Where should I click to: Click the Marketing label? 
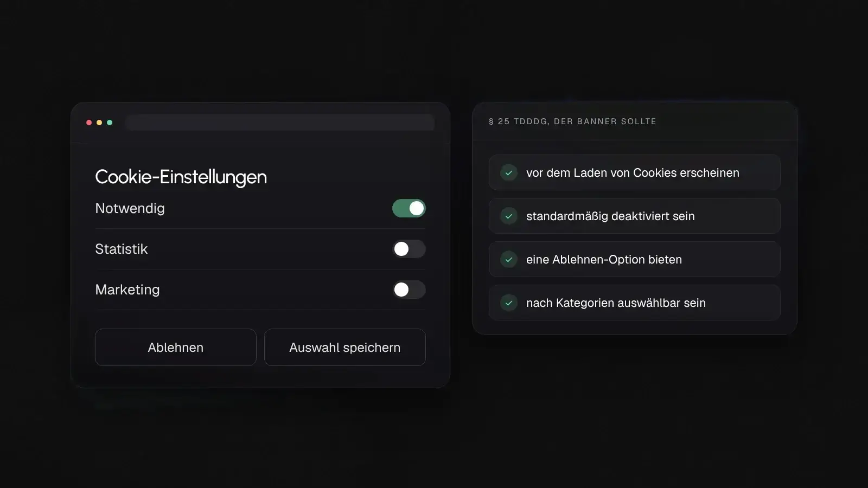tap(127, 290)
